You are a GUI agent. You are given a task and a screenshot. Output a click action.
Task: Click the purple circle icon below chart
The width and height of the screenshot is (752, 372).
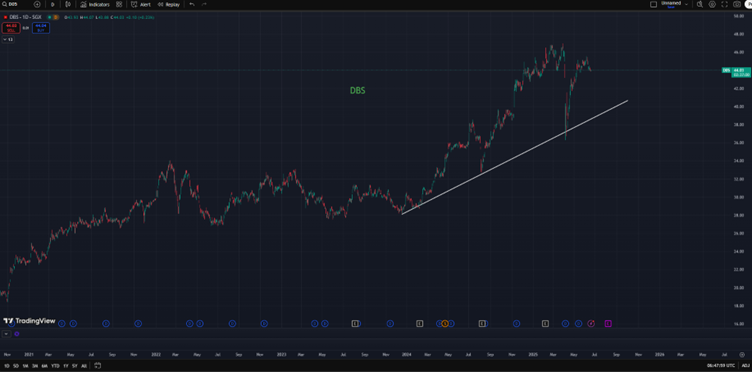[x=17, y=333]
